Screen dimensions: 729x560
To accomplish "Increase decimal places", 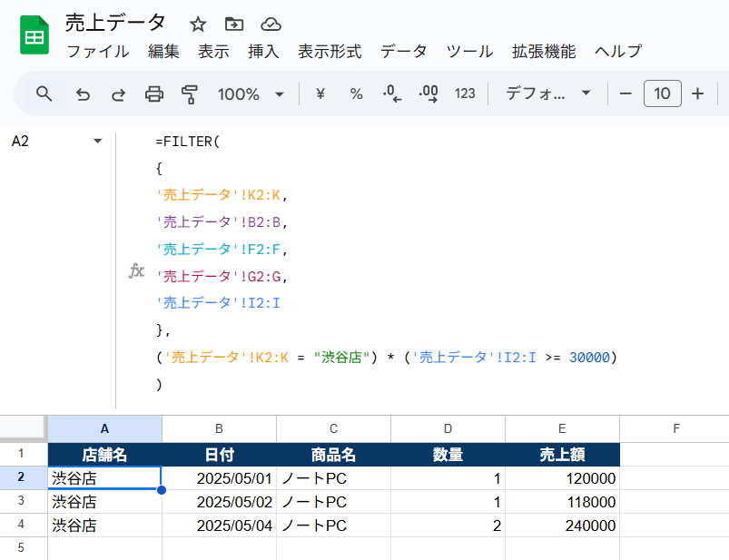I will (x=429, y=93).
